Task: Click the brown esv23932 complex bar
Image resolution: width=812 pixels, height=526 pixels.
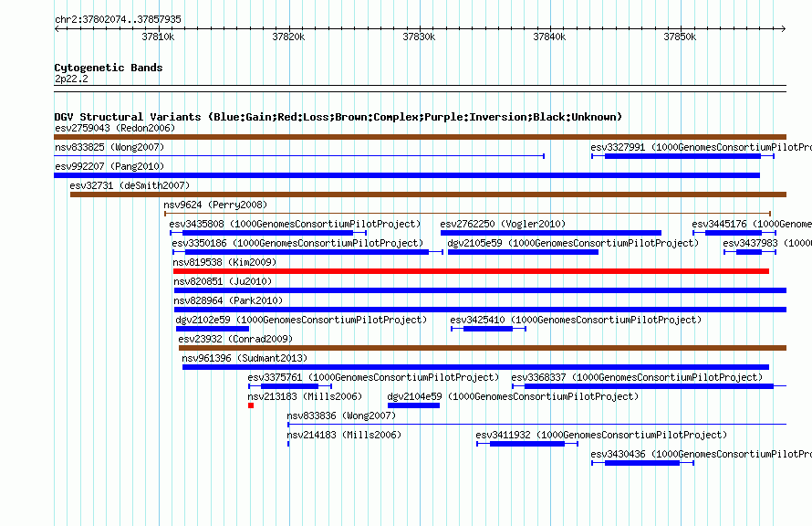Action: (x=483, y=348)
